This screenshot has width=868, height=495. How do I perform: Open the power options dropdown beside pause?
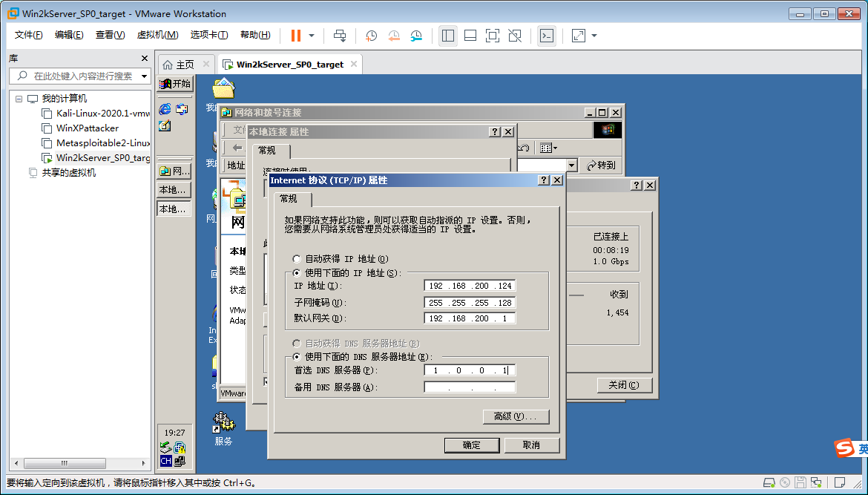click(x=312, y=36)
